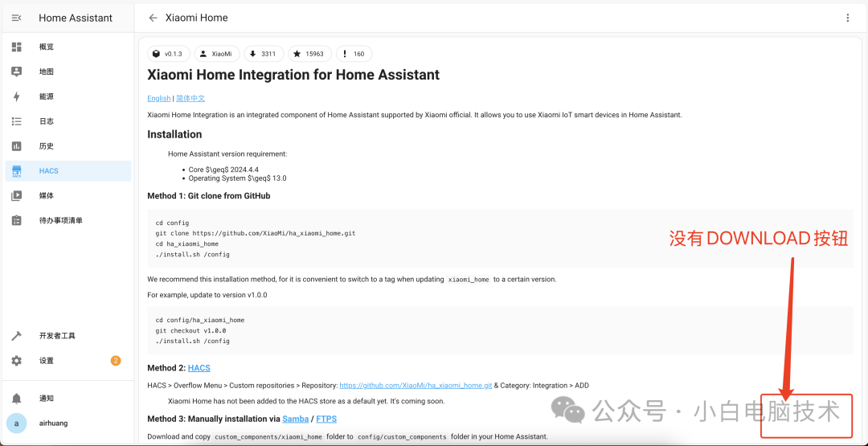Image resolution: width=868 pixels, height=446 pixels.
Task: Click the heading Xiaomi Home Integration for Home Assistant
Action: pos(293,75)
